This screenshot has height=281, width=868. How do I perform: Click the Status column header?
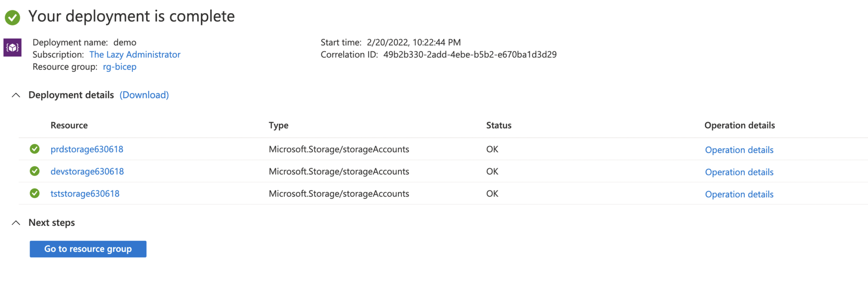click(x=499, y=125)
